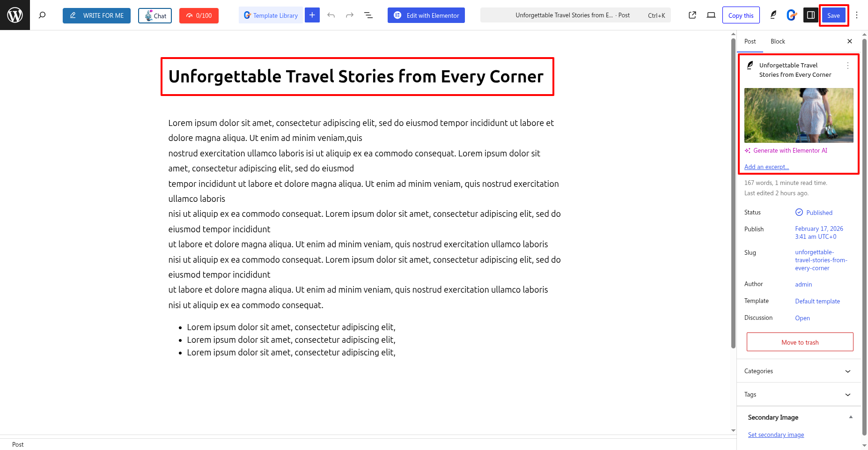Open the search magnifier icon
Viewport: 868px width, 450px height.
coord(42,15)
